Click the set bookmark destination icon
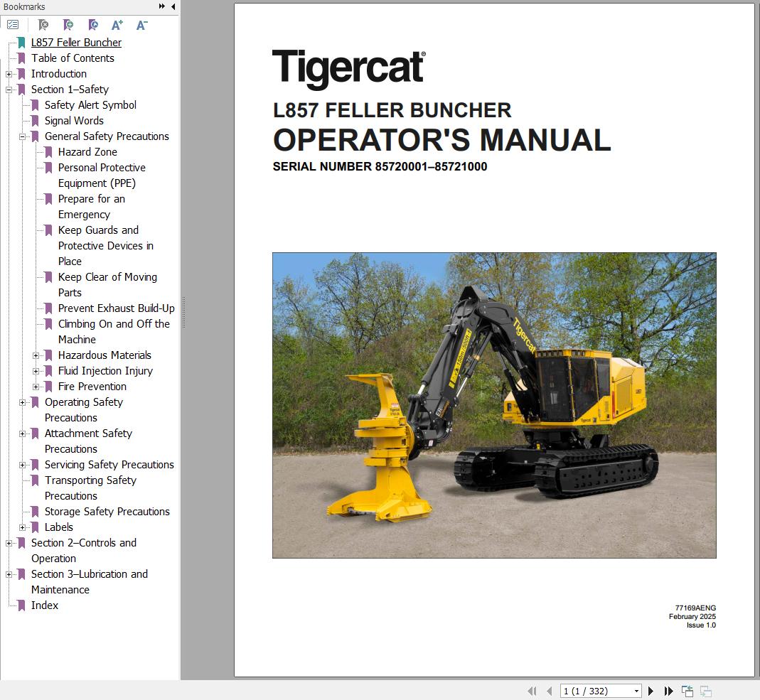The height and width of the screenshot is (700, 760). 93,24
